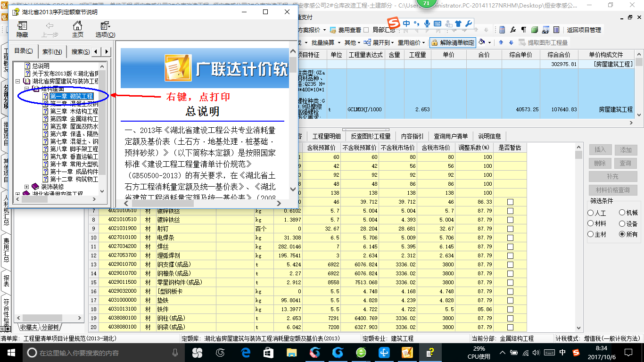Click the Cortana microphone in search box

(175, 353)
